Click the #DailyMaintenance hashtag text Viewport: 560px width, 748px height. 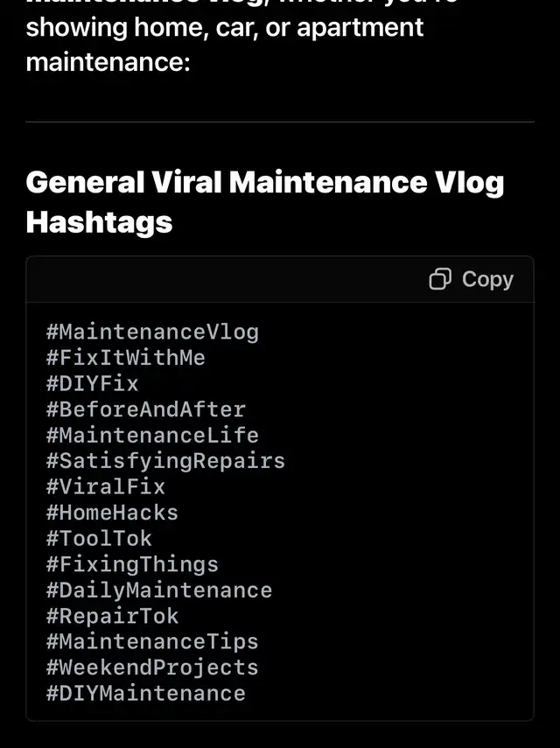159,590
